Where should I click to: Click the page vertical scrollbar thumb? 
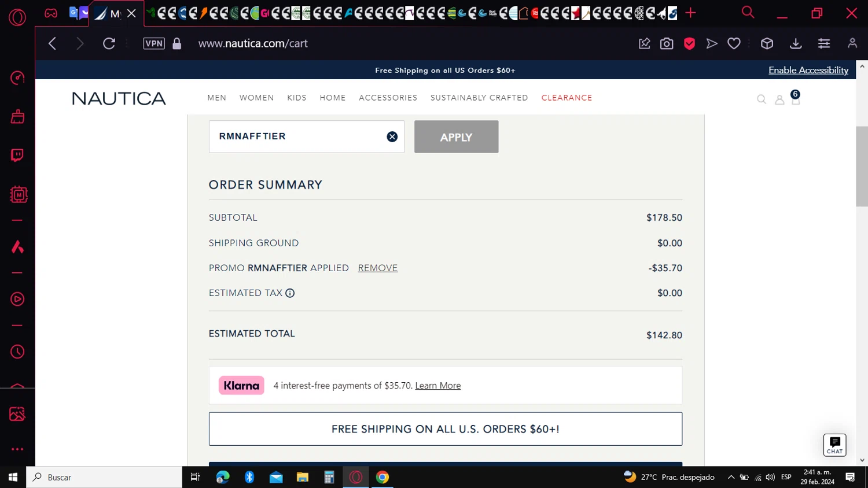click(x=862, y=166)
